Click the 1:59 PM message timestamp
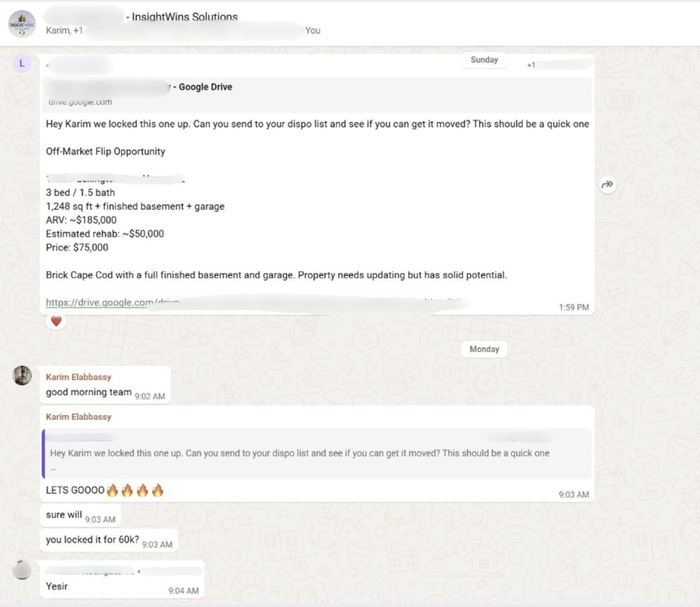Screen dimensions: 700x607 coord(574,308)
